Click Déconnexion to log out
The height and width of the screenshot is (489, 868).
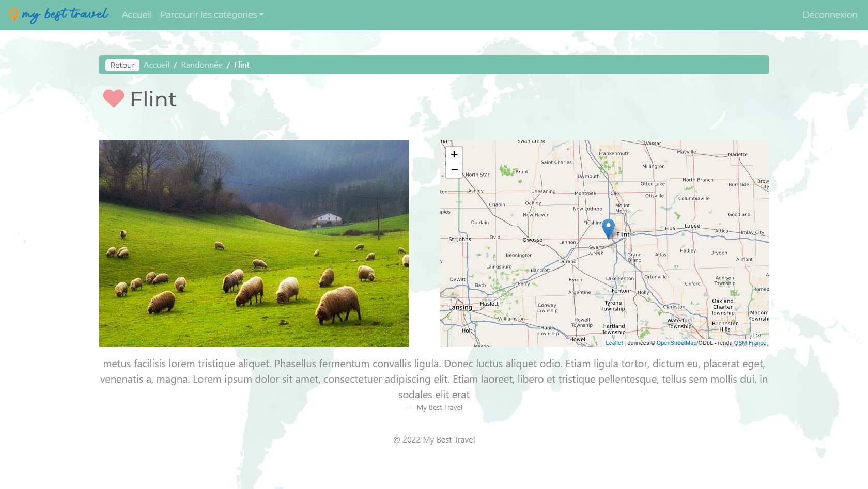pos(830,14)
